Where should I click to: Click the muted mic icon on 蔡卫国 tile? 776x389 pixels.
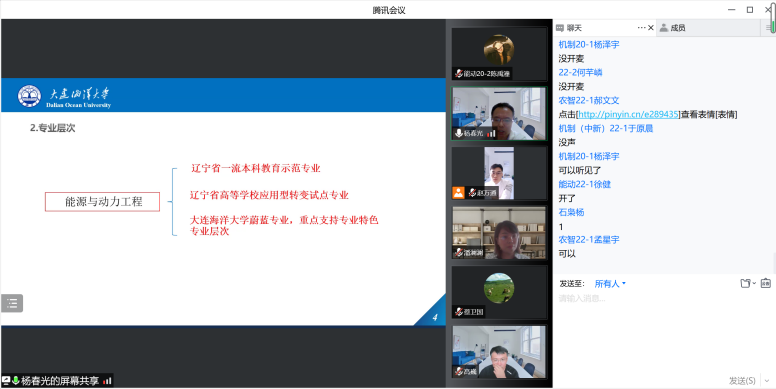[459, 312]
